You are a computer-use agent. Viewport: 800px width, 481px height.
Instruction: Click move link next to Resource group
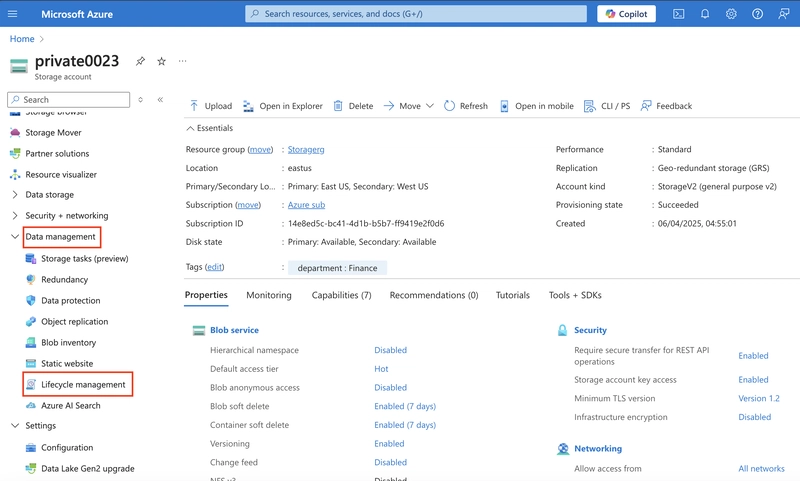pyautogui.click(x=260, y=149)
